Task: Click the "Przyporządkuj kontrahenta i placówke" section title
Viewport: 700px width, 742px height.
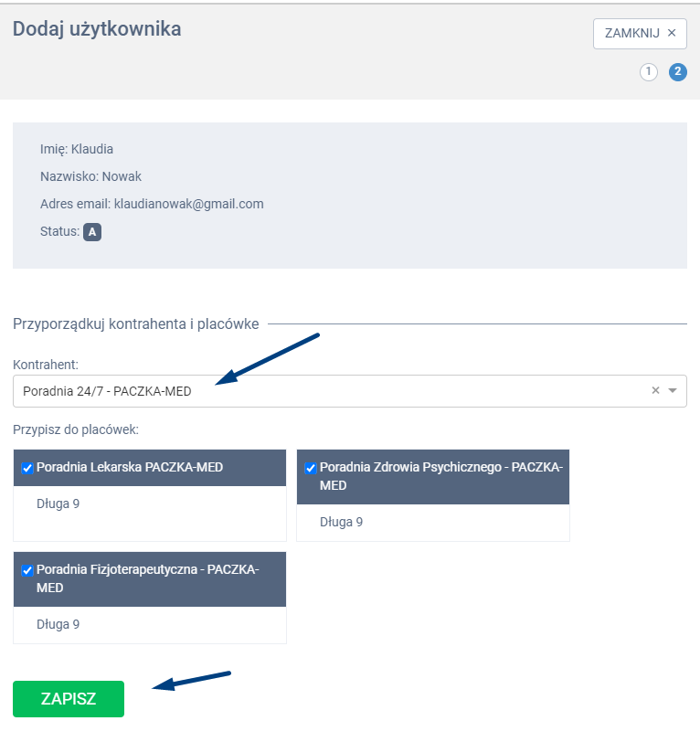Action: (x=135, y=323)
